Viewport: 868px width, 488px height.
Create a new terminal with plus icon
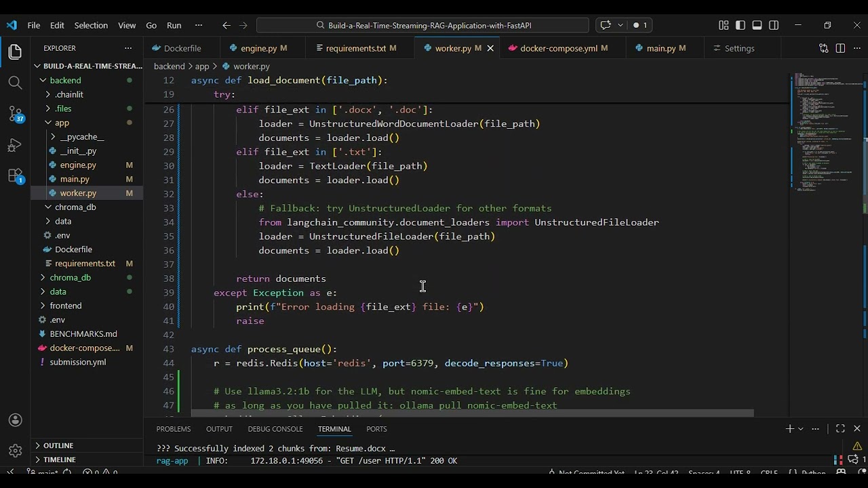[x=789, y=428]
